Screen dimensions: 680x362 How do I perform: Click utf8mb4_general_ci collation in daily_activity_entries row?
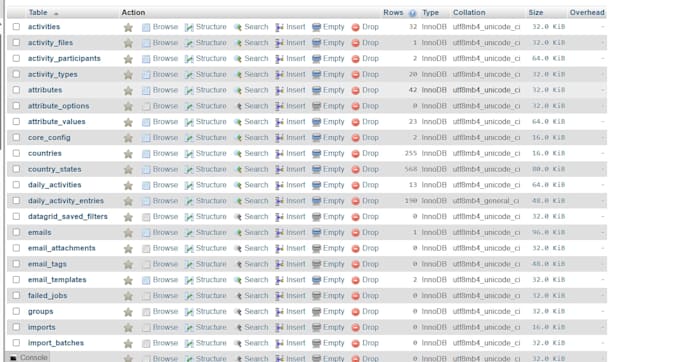486,201
